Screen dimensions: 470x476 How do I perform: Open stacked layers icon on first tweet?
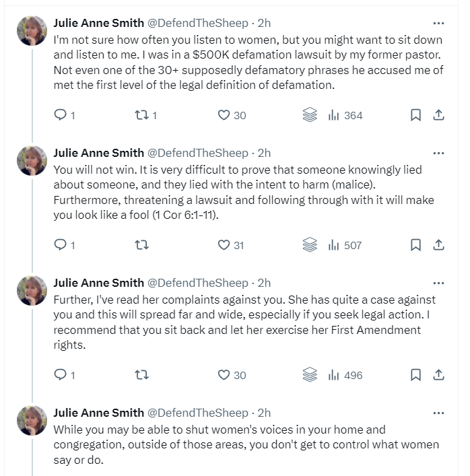click(x=310, y=115)
